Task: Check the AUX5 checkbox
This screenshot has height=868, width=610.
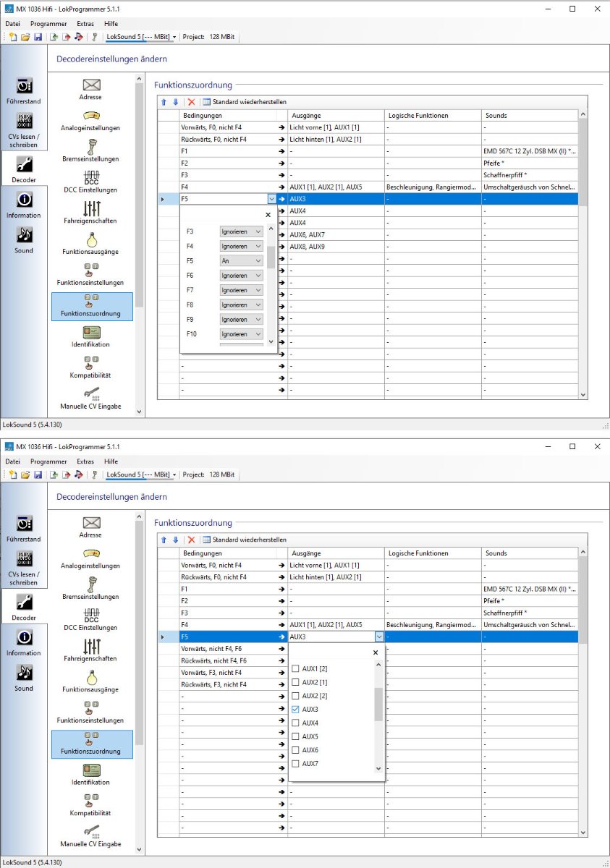Action: click(295, 736)
